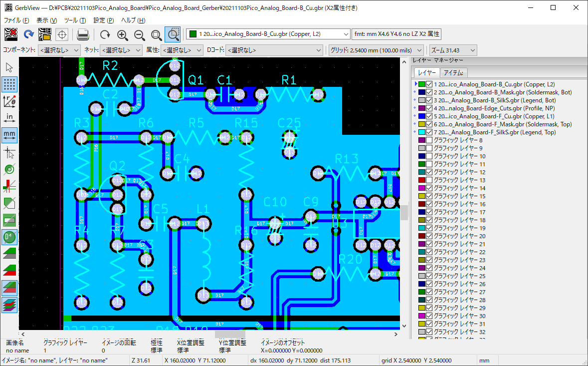
Task: Open the active layer B_Cu.gbr dropdown
Action: point(268,34)
